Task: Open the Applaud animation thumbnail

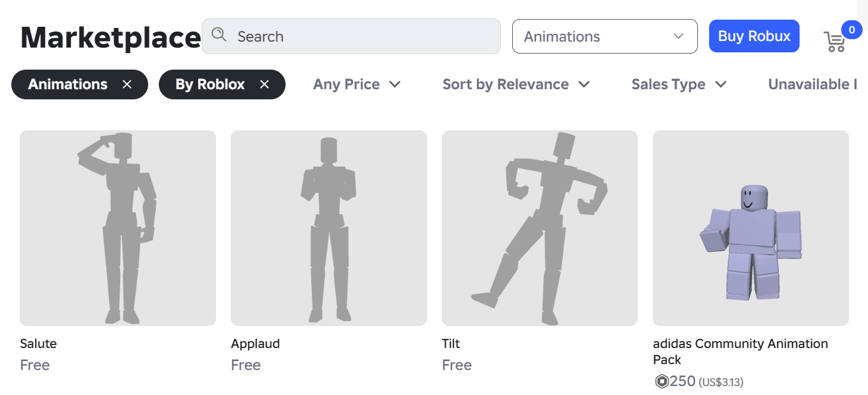Action: 328,228
